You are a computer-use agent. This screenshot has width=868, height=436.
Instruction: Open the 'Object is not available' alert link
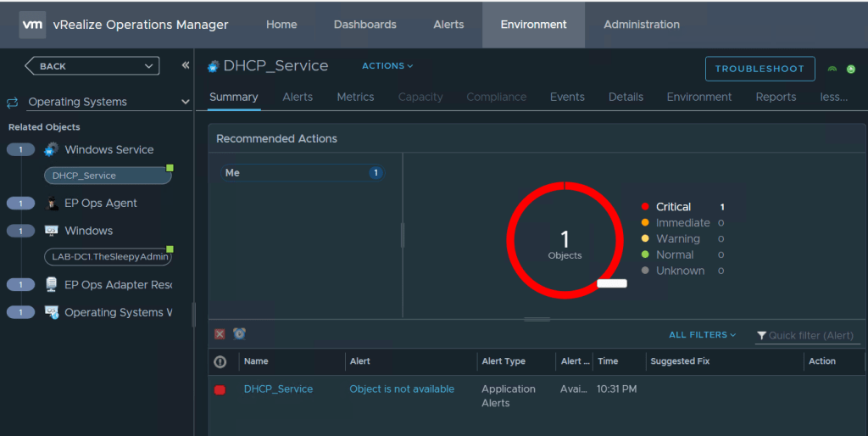[402, 389]
